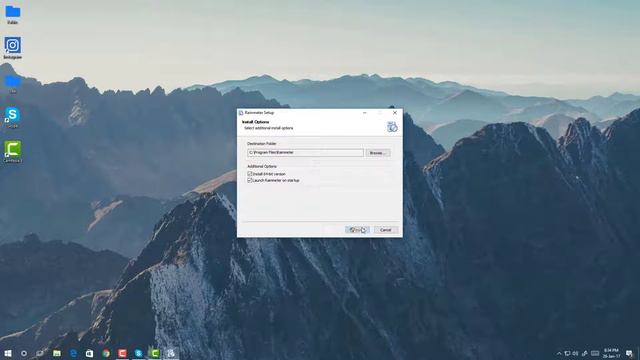This screenshot has width=640, height=360.
Task: Toggle Launch Rainmeter on startup checkbox
Action: point(250,180)
